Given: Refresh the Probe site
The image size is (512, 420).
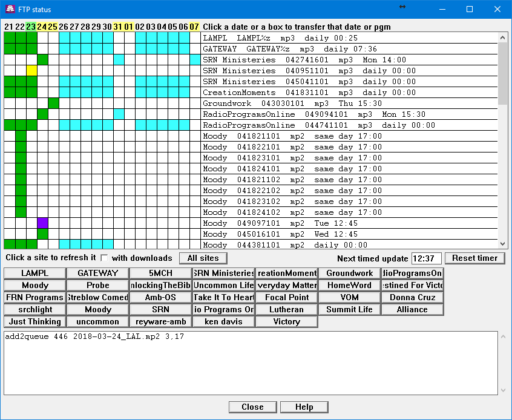Looking at the screenshot, I should coord(98,285).
